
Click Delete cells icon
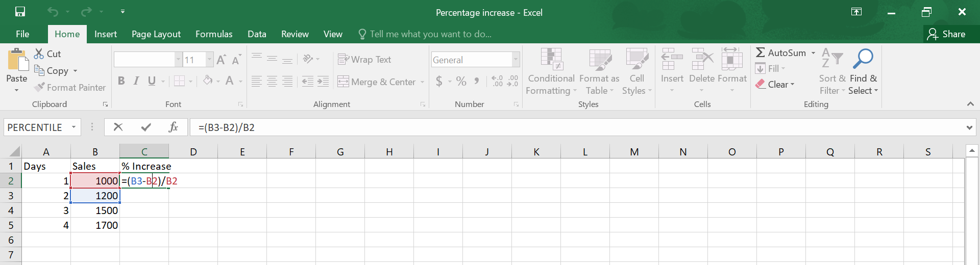pyautogui.click(x=702, y=59)
